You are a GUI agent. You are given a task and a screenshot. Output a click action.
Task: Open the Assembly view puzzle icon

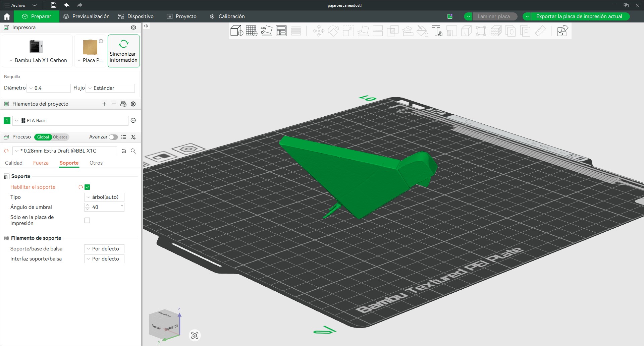562,31
